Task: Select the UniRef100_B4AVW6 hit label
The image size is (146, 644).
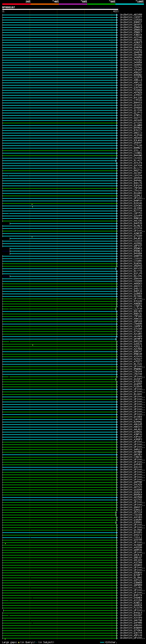Action: coord(131,156)
